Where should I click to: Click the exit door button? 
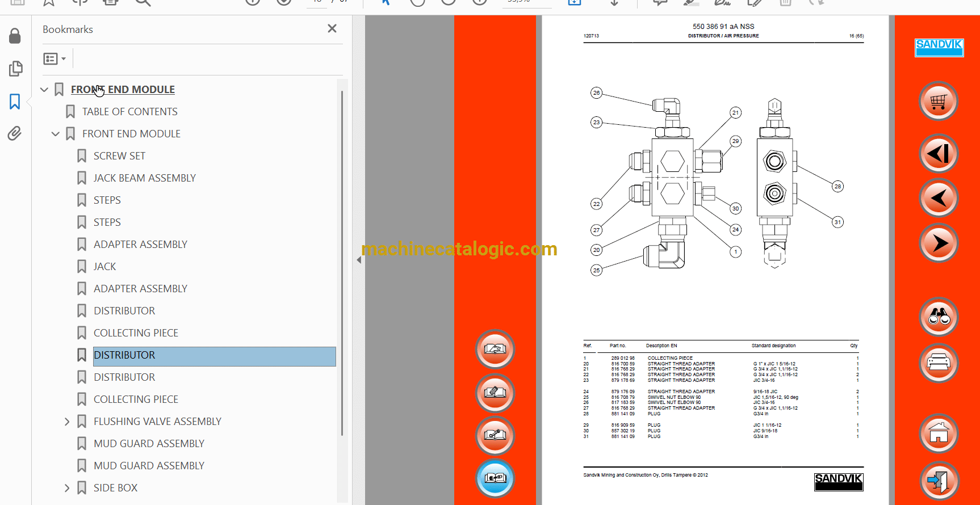[x=939, y=481]
